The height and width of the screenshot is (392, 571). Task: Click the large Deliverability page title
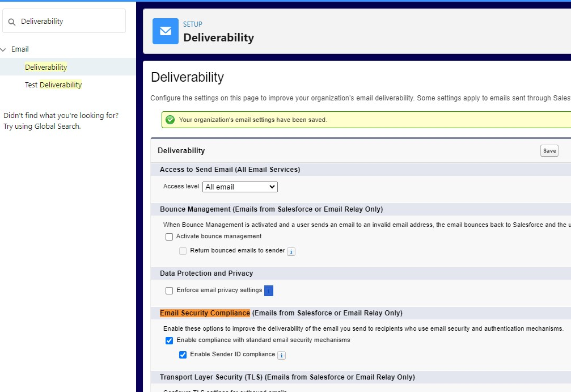(x=187, y=78)
